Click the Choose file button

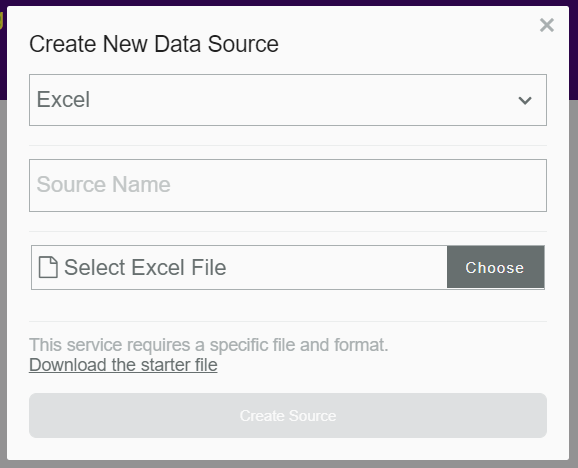point(495,267)
